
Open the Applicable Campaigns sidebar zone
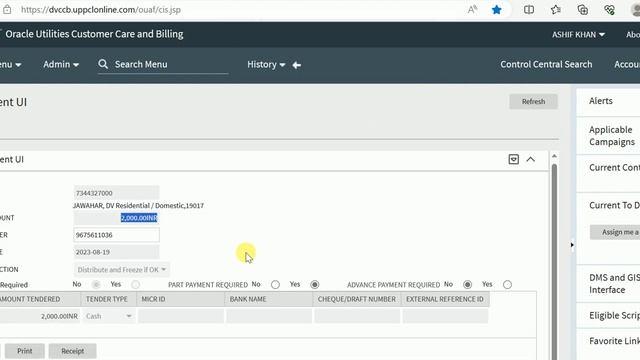(612, 136)
